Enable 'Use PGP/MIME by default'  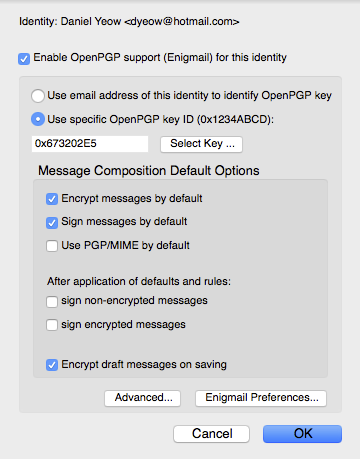52,246
